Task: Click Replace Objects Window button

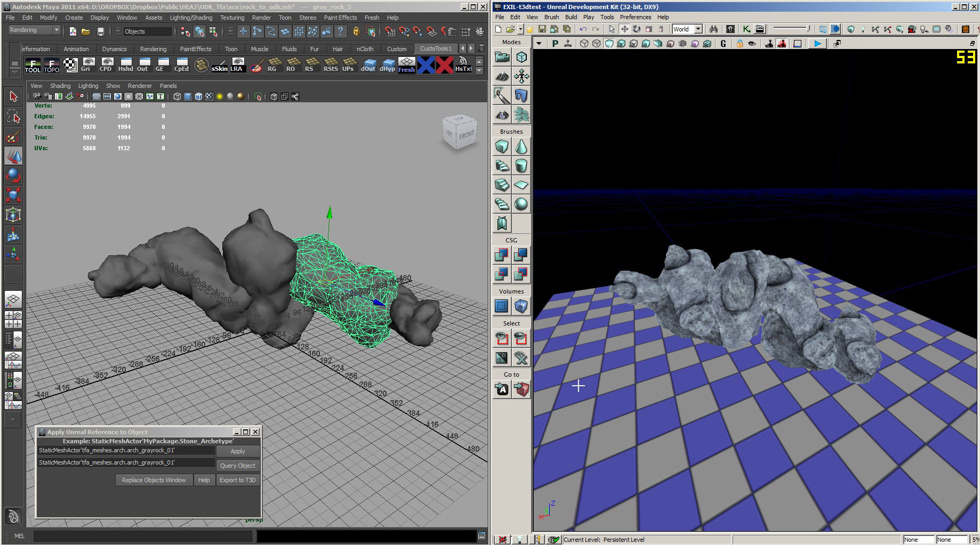Action: 154,480
